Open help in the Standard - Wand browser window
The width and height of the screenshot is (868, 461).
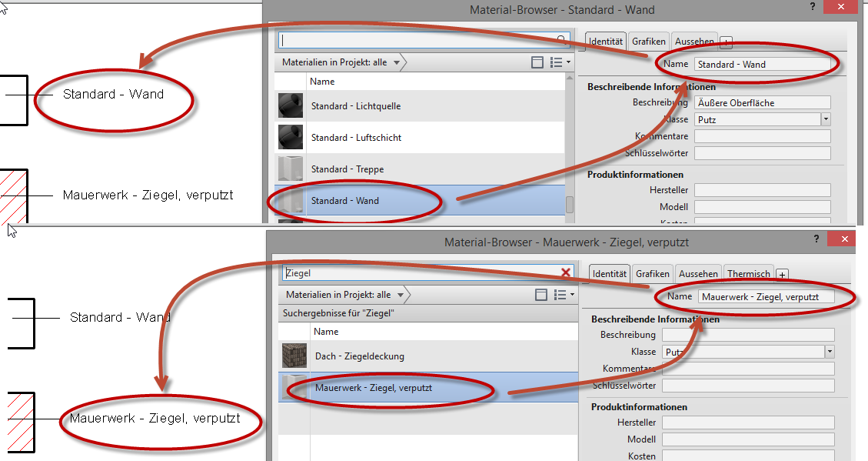tap(813, 7)
